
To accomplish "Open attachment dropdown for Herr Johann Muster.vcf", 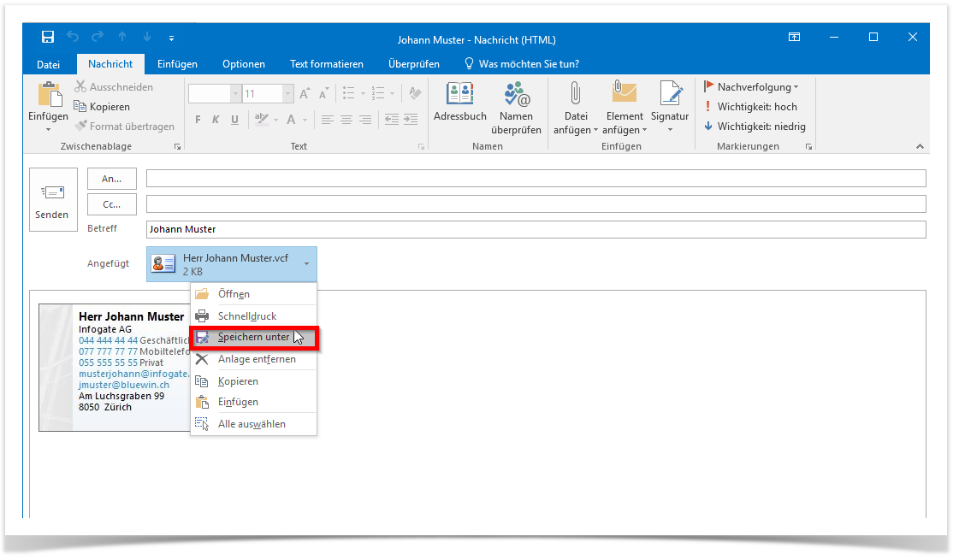I will 306,263.
